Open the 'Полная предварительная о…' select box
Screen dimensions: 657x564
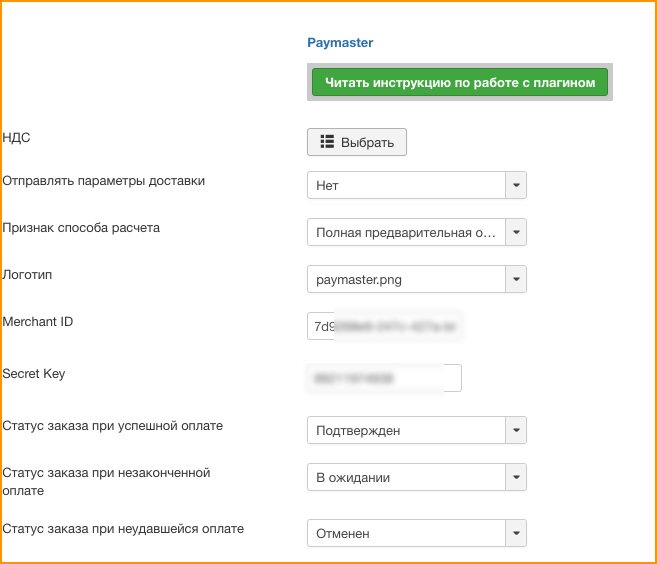coord(416,232)
